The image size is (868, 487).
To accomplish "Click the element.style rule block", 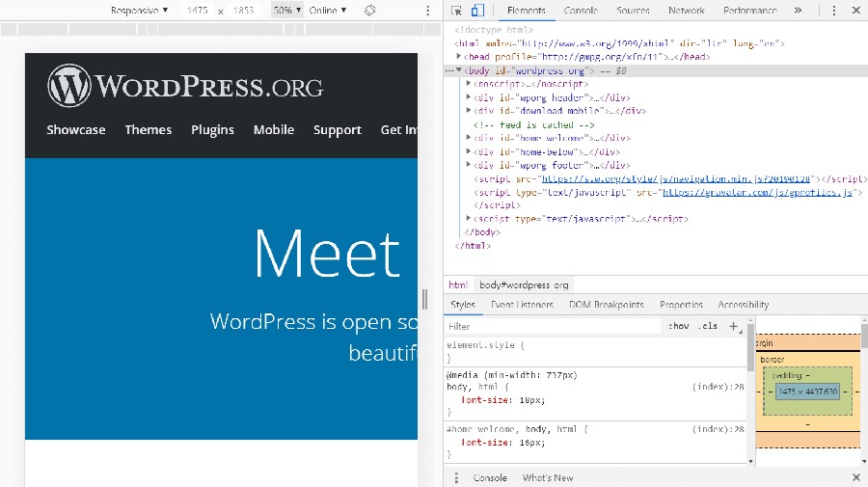I will [596, 351].
